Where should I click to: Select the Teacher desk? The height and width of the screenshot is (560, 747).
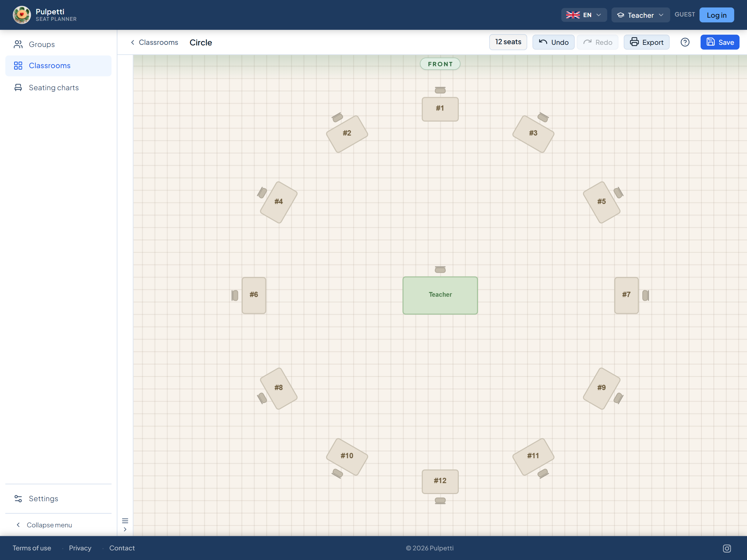[440, 295]
